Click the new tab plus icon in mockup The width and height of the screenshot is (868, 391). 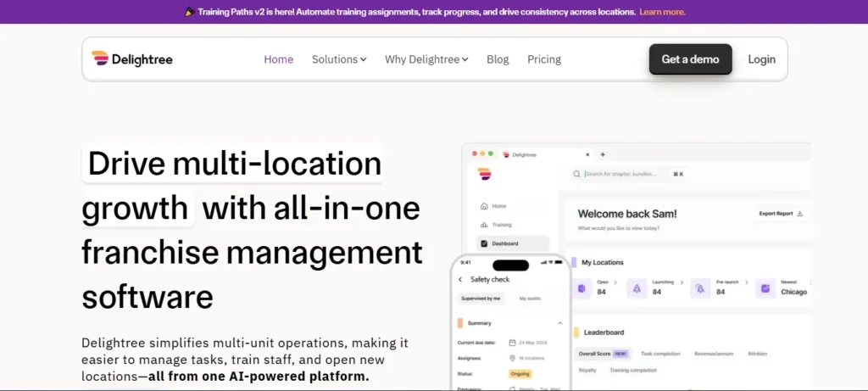603,154
